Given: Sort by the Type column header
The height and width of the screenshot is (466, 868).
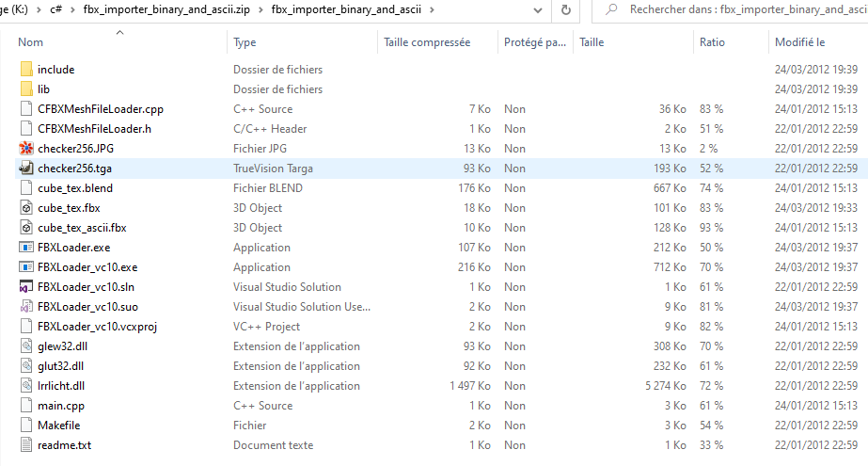Looking at the screenshot, I should pos(245,42).
